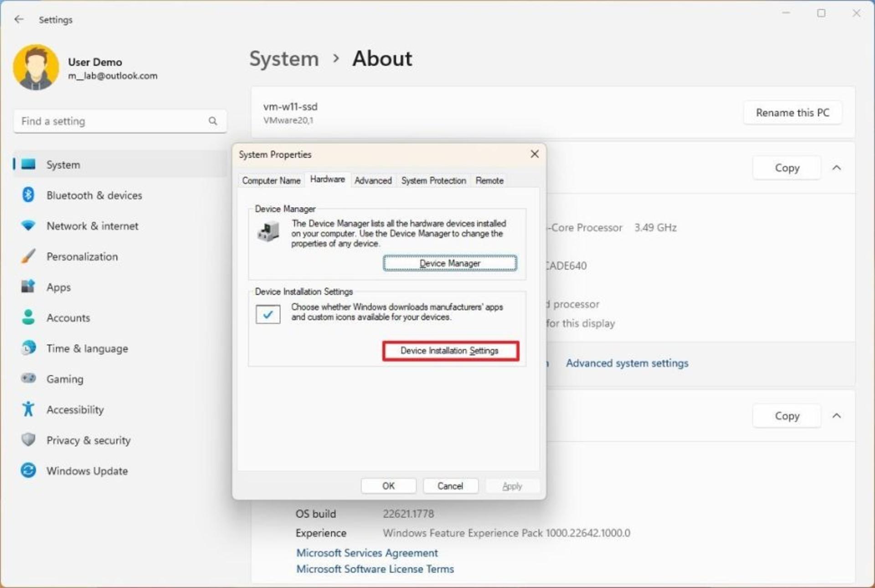This screenshot has width=875, height=588.
Task: Click the Windows Update sync icon
Action: [28, 470]
